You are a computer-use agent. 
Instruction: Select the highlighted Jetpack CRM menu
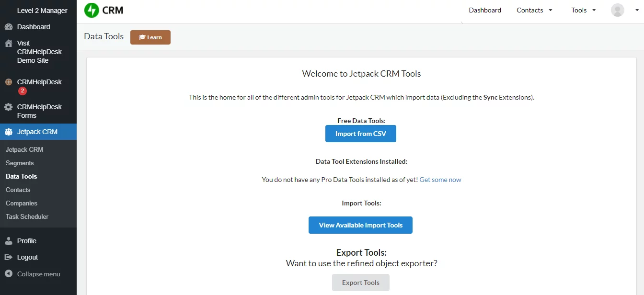[x=38, y=132]
